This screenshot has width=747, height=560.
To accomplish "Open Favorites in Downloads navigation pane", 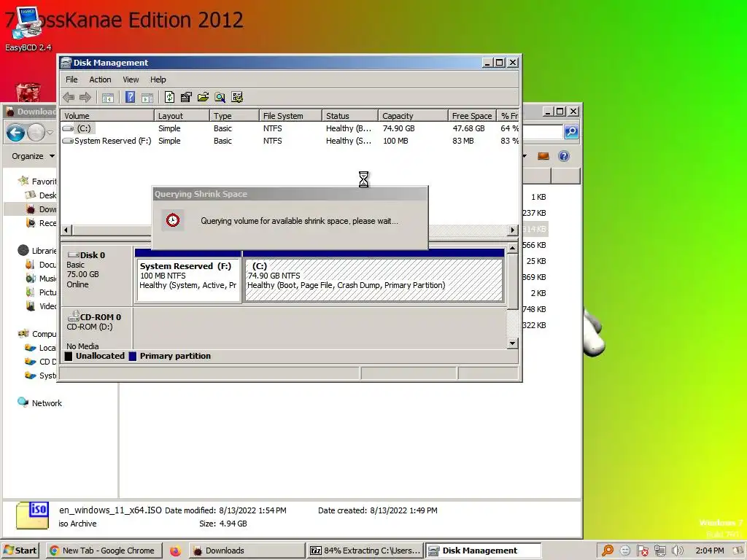I will point(38,181).
